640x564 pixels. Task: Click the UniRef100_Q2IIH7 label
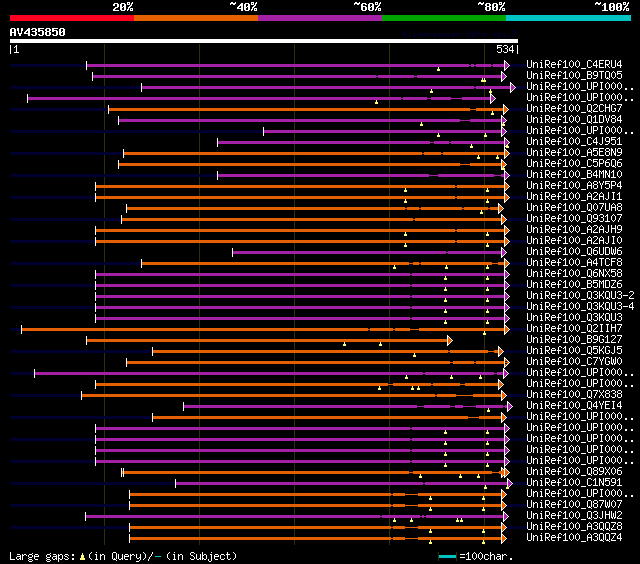[x=574, y=329]
